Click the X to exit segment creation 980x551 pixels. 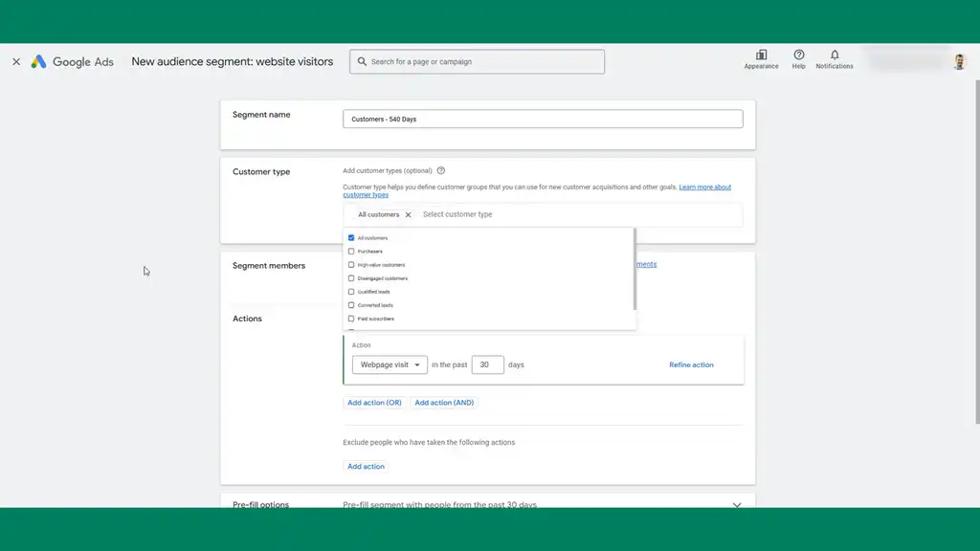coord(15,61)
